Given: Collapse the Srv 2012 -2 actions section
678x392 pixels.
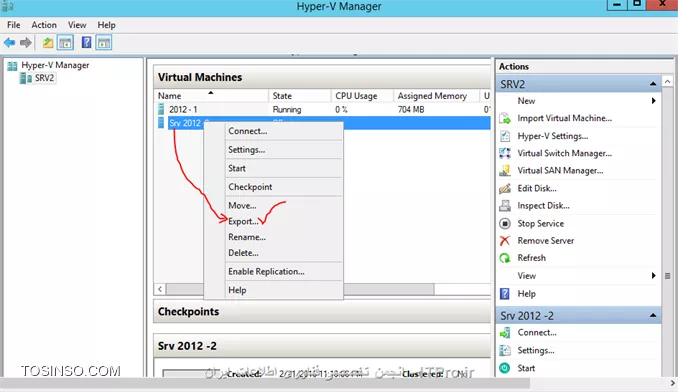Looking at the screenshot, I should pos(653,316).
